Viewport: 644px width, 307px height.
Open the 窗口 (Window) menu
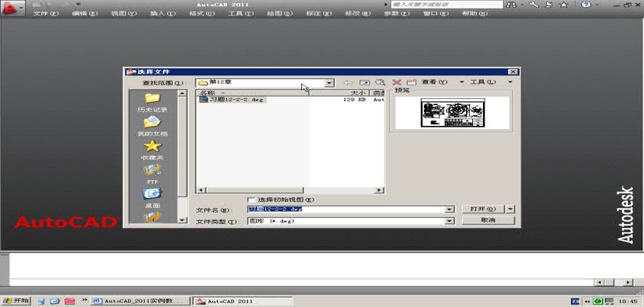[435, 13]
